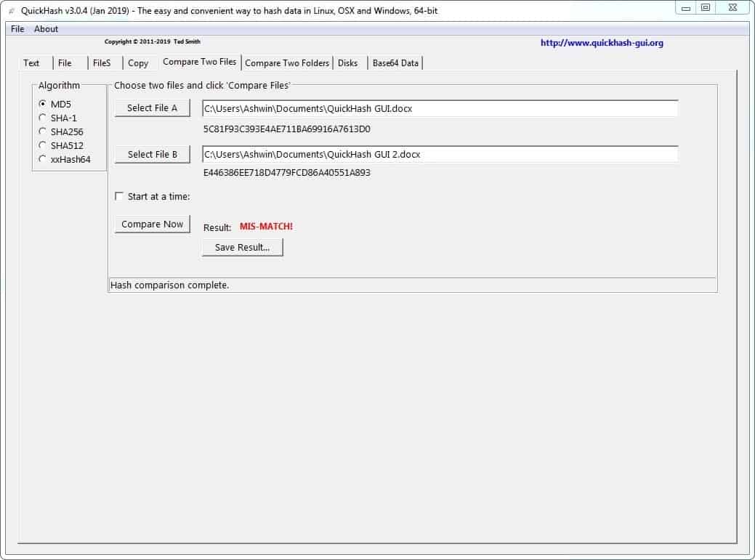Open the About menu
755x560 pixels.
pyautogui.click(x=46, y=28)
